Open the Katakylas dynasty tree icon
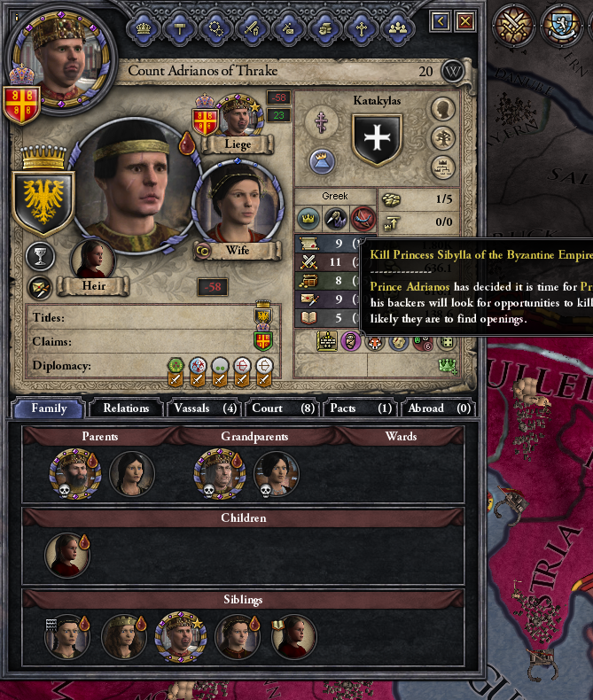Viewport: 593px width, 700px height. (443, 139)
